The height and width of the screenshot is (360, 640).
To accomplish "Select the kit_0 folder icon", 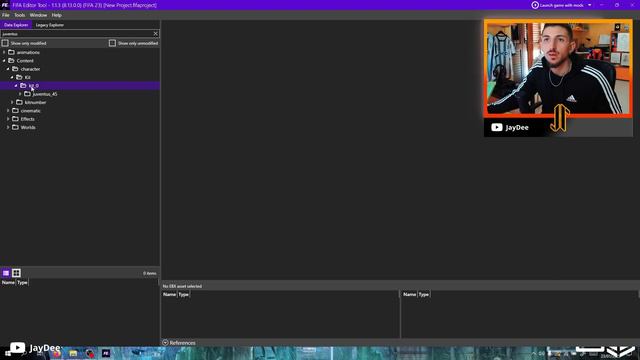I will pos(23,86).
